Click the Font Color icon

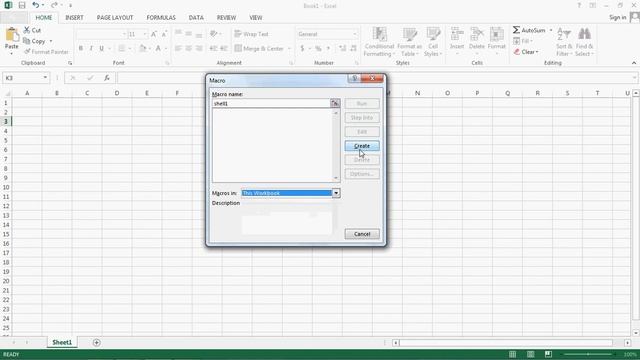coord(158,48)
